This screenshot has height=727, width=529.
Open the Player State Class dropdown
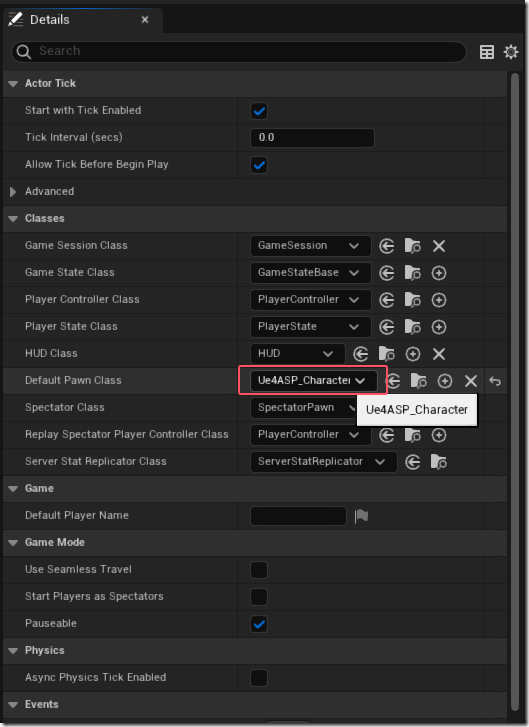click(x=310, y=327)
